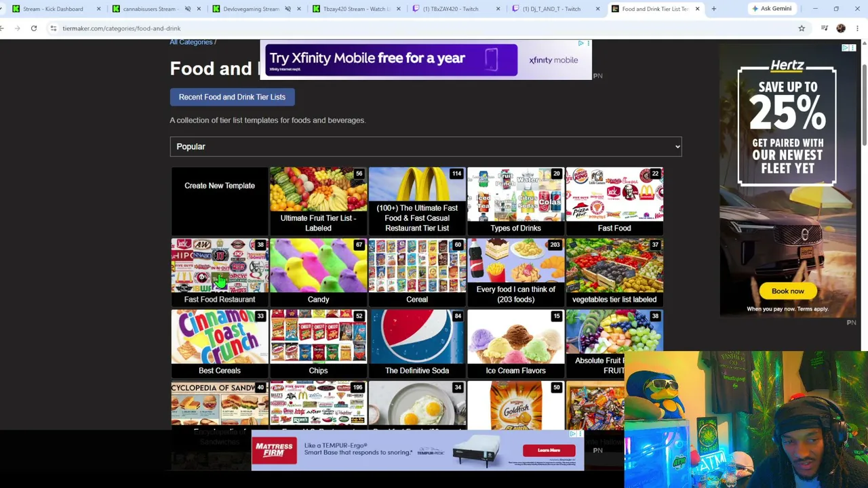
Task: Close the Dj_T_AND_T Twitch tab
Action: click(597, 9)
